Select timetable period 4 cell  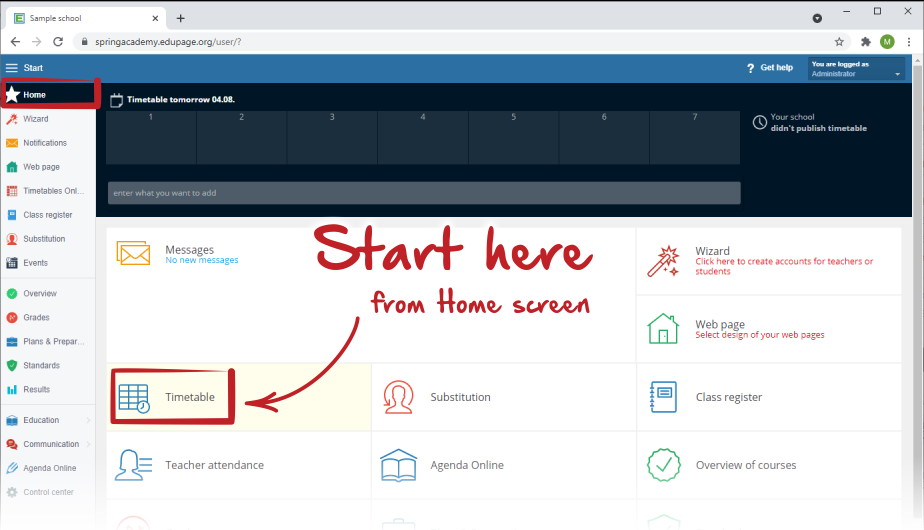[423, 137]
